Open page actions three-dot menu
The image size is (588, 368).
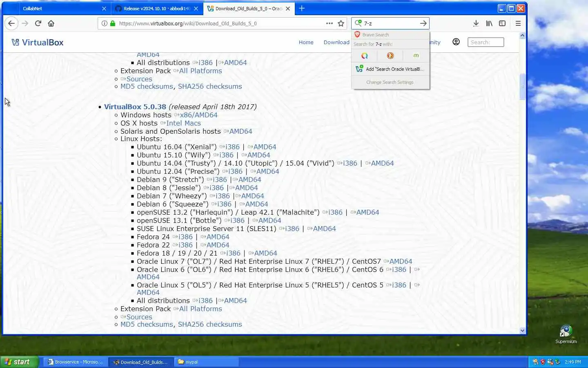pos(330,23)
